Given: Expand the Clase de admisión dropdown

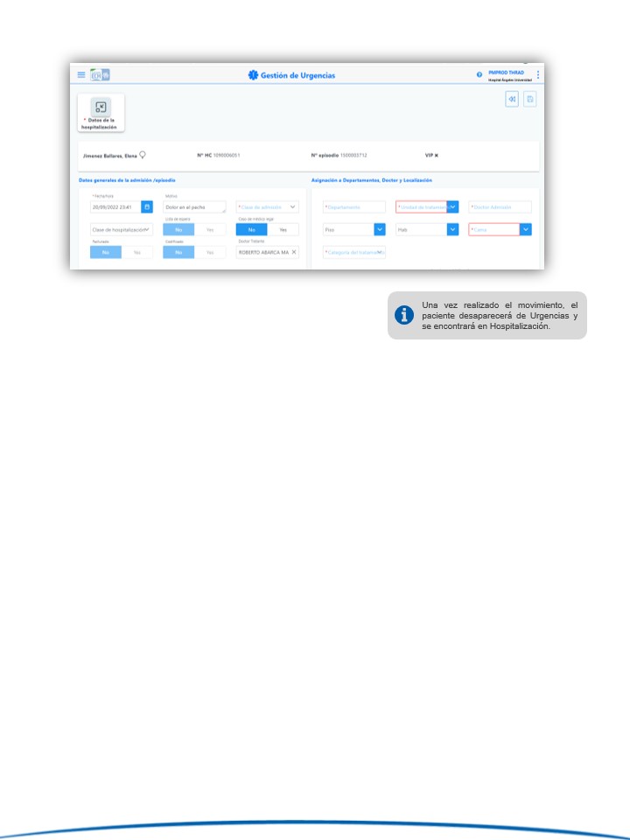Looking at the screenshot, I should coord(293,207).
